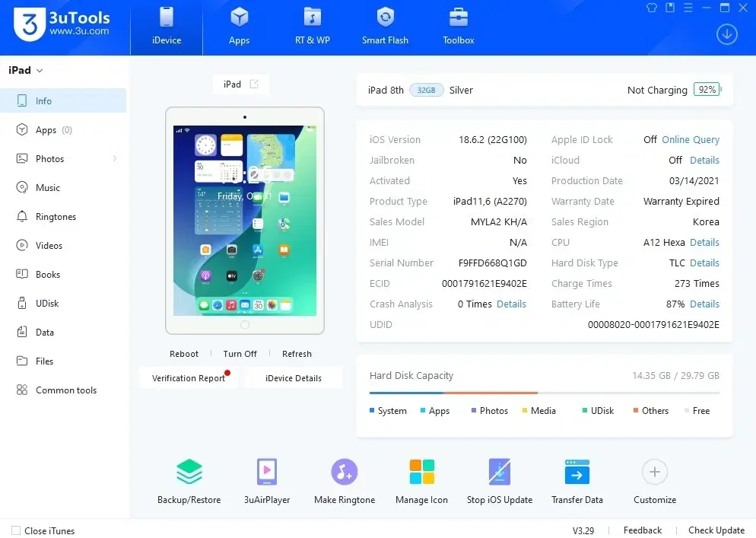This screenshot has width=756, height=538.
Task: Open the Transfer Data tool
Action: pyautogui.click(x=577, y=472)
